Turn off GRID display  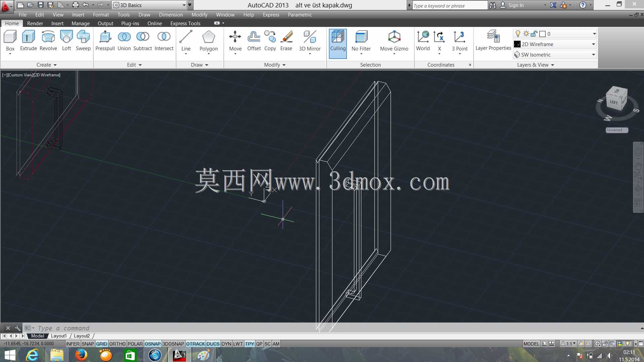[x=102, y=344]
